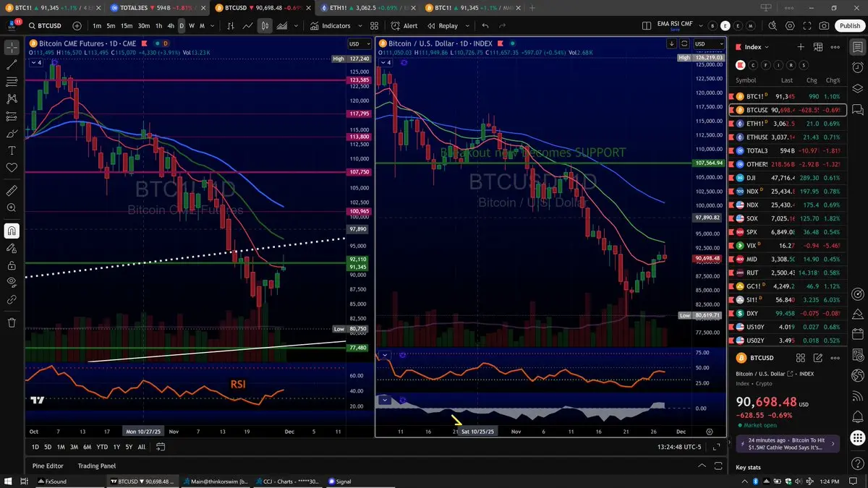Open left chart USD currency dropdown

tap(358, 43)
